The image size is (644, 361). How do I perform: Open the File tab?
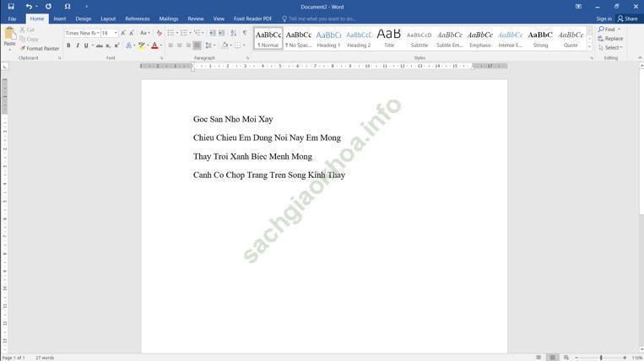click(12, 19)
